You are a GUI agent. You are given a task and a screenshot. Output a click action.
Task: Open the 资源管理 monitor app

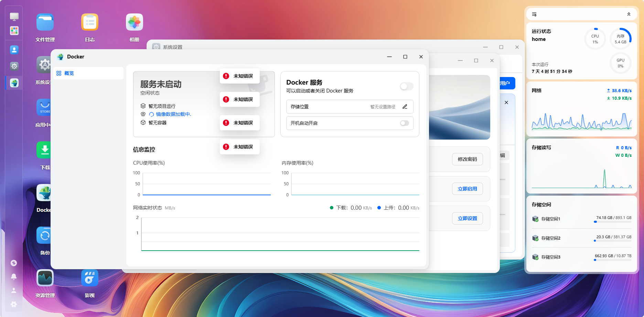(x=45, y=278)
